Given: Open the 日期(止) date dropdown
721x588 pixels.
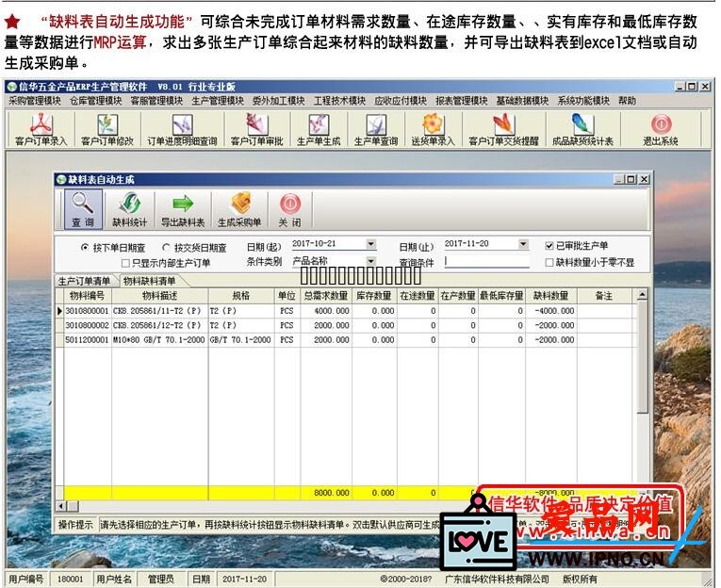Looking at the screenshot, I should point(523,244).
